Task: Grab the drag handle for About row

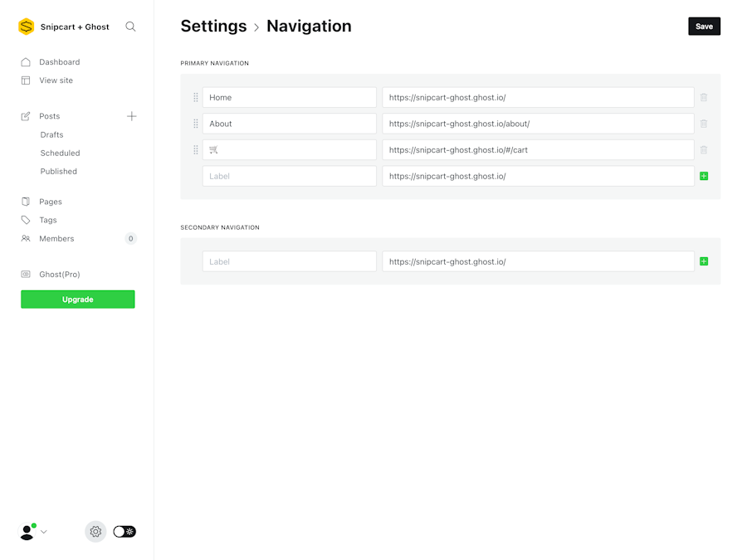Action: click(196, 124)
